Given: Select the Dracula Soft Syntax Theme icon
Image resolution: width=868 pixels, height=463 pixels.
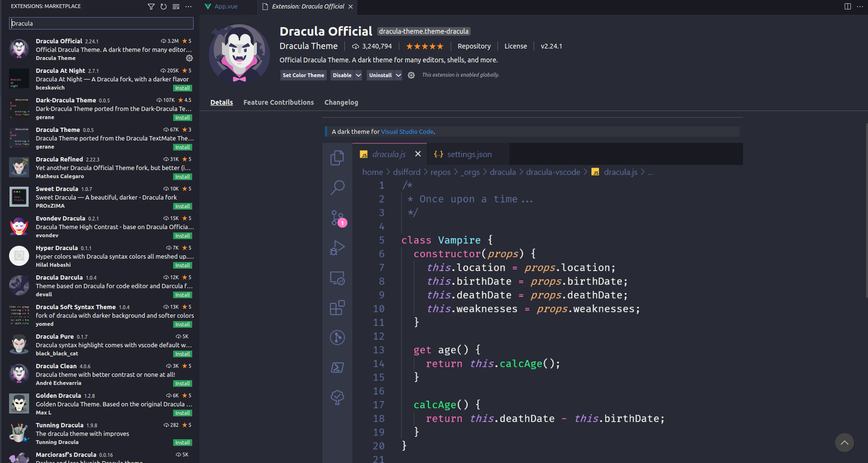Looking at the screenshot, I should pyautogui.click(x=19, y=315).
